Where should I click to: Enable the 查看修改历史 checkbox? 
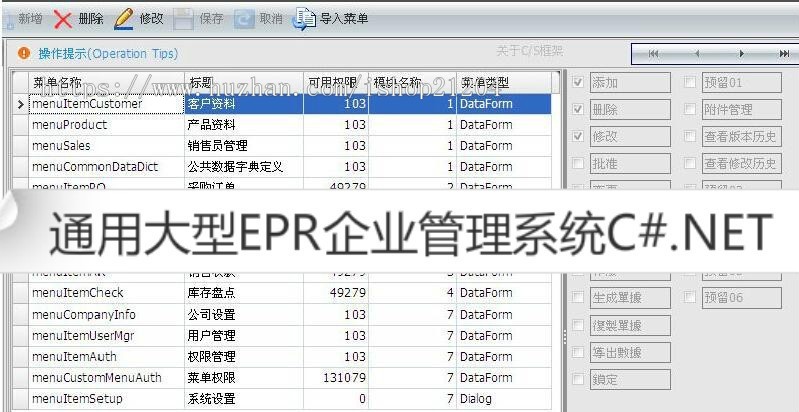tap(689, 163)
